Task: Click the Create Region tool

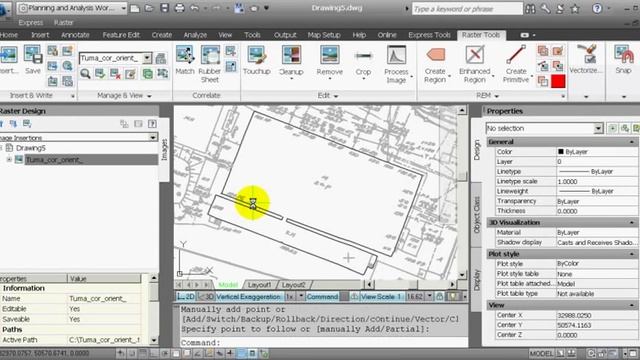Action: (435, 64)
